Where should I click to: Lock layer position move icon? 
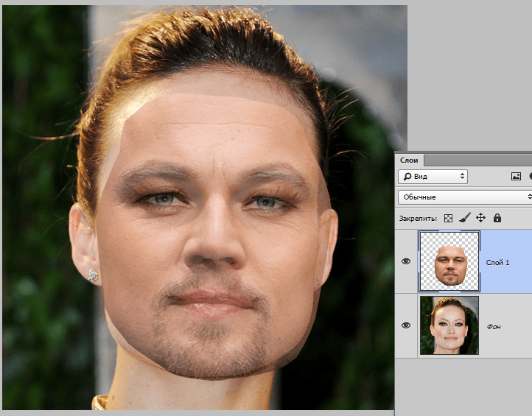[480, 218]
